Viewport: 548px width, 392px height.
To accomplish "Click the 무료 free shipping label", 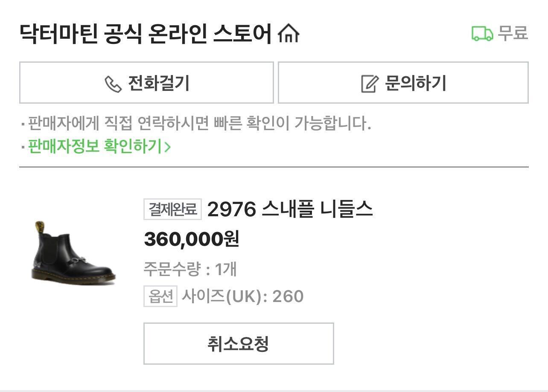I will (x=513, y=33).
